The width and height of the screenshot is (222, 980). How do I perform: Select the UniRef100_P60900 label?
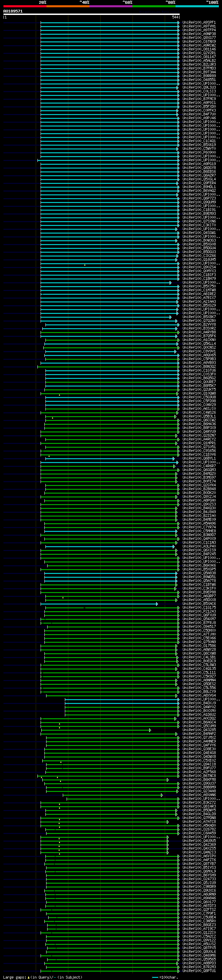(x=199, y=153)
